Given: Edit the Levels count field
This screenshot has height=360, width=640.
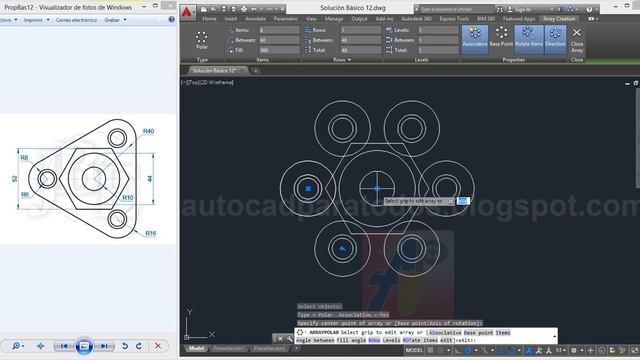Looking at the screenshot, I should pos(438,30).
